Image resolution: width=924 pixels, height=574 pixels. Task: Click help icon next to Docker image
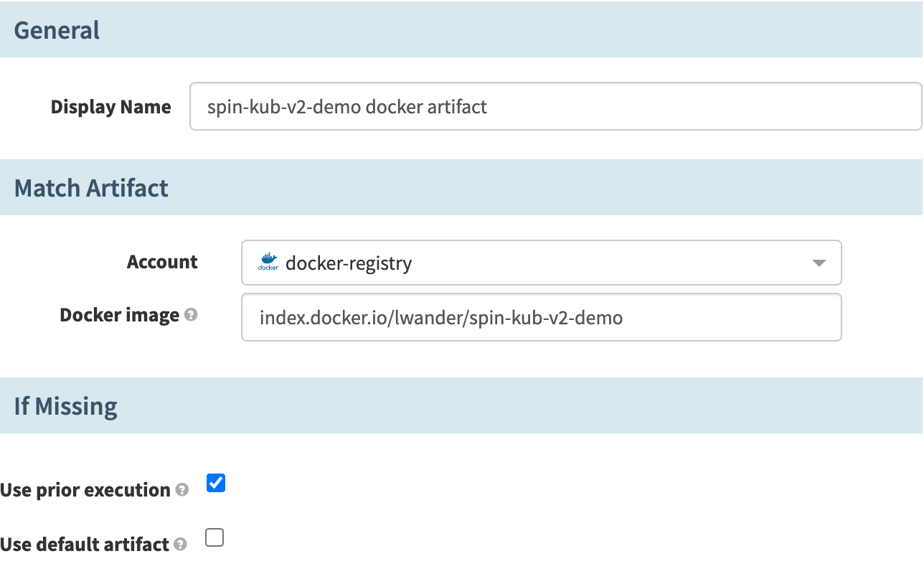(x=191, y=315)
